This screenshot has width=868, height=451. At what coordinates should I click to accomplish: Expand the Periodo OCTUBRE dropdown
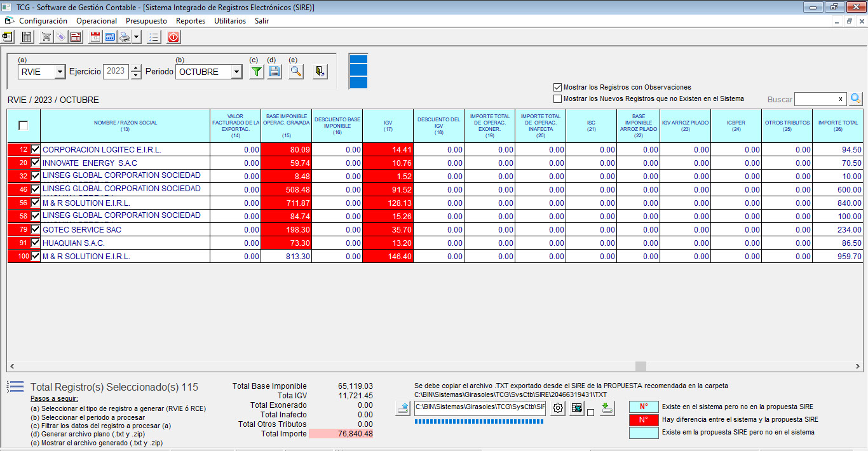236,72
